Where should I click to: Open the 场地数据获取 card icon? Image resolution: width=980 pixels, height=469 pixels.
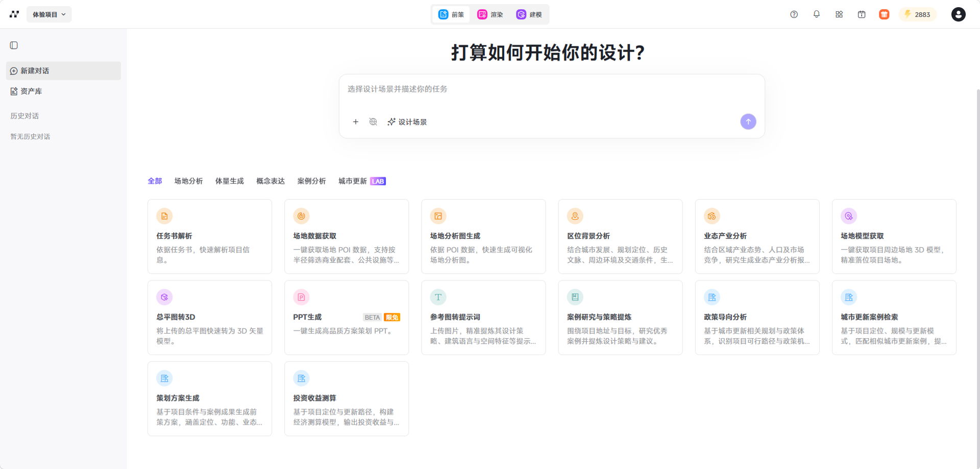[x=301, y=216]
